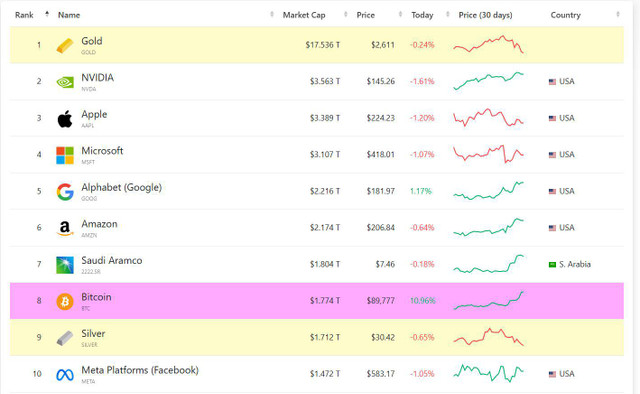Sort table by Rank column arrow
This screenshot has width=640, height=394.
tap(47, 14)
